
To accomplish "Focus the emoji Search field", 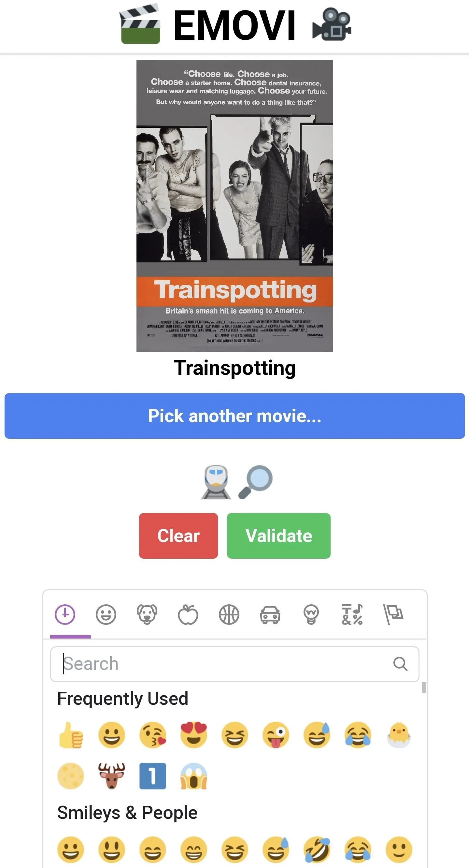I will point(235,664).
